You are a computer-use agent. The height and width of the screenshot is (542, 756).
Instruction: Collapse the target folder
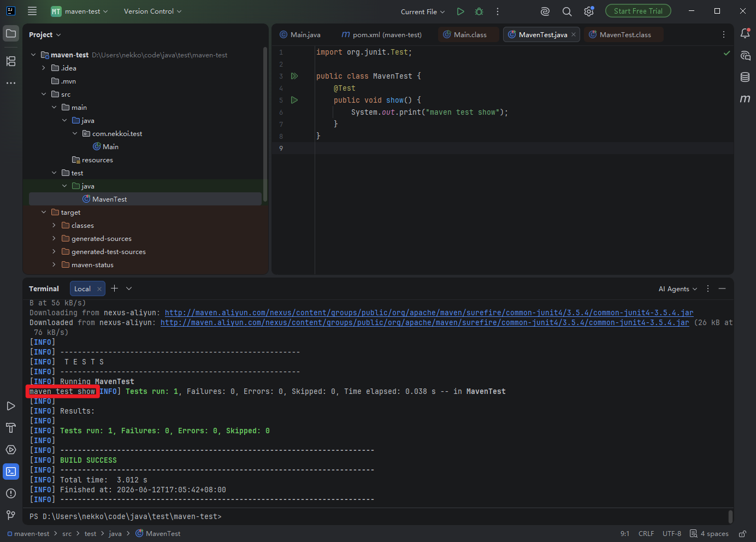[x=44, y=212]
